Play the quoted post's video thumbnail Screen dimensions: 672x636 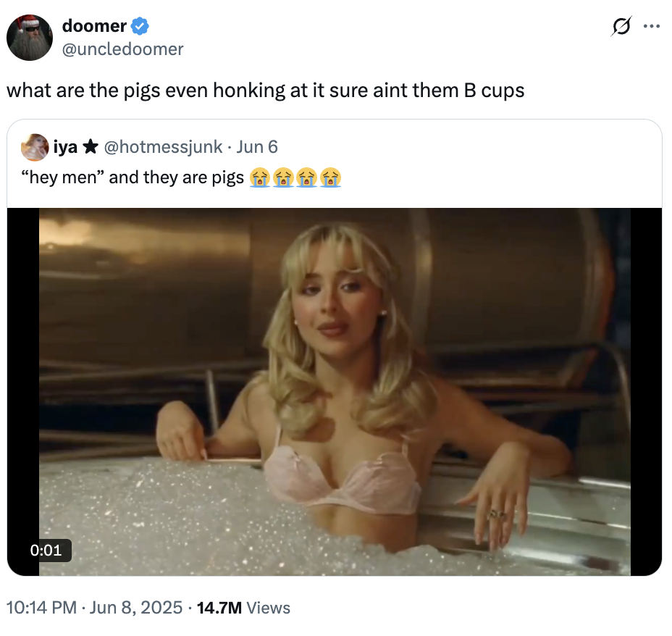pos(335,391)
